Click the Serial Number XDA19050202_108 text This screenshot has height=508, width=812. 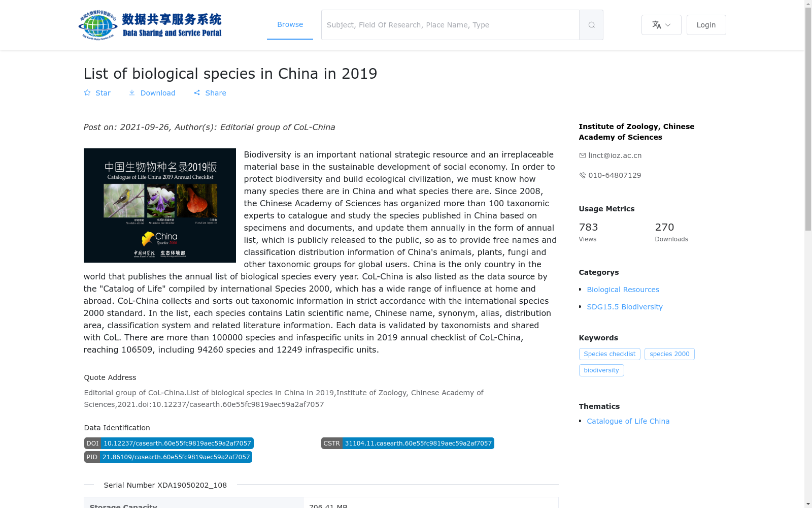pyautogui.click(x=165, y=485)
